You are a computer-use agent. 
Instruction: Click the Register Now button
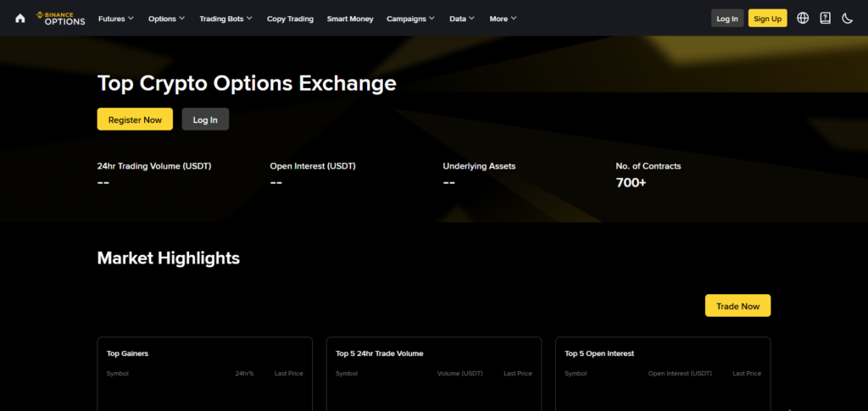tap(135, 119)
